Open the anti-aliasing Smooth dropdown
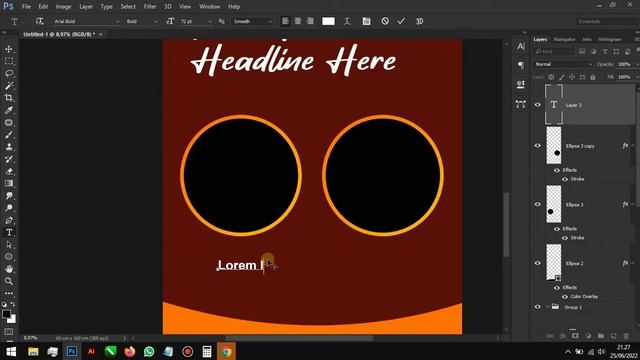Screen dimensions: 640x360 tap(270, 21)
